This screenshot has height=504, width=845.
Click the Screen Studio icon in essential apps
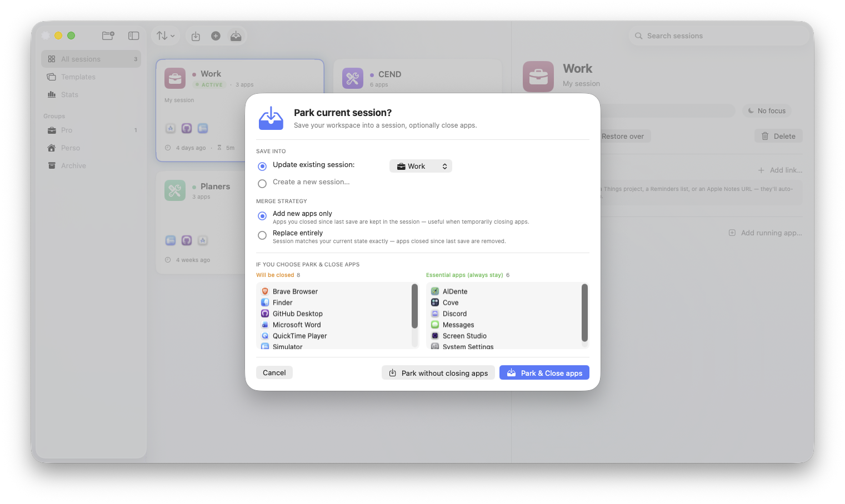[x=435, y=336]
